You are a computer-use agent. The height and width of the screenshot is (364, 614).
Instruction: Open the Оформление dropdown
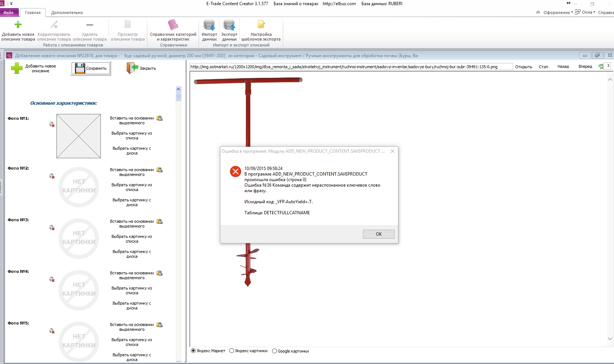558,13
